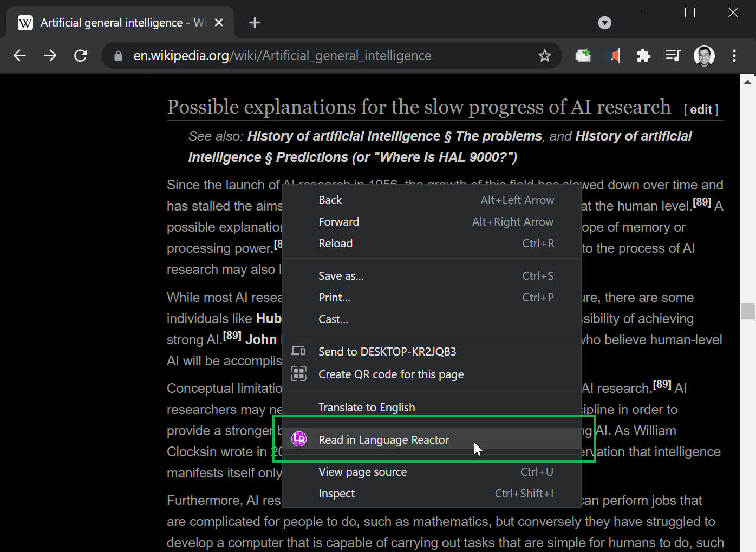Open the Chrome three-dot menu

(x=734, y=56)
